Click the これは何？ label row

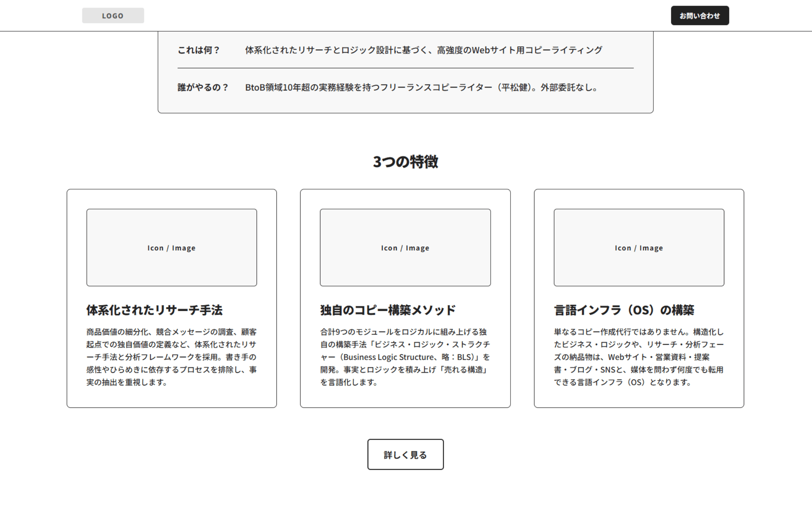click(198, 49)
